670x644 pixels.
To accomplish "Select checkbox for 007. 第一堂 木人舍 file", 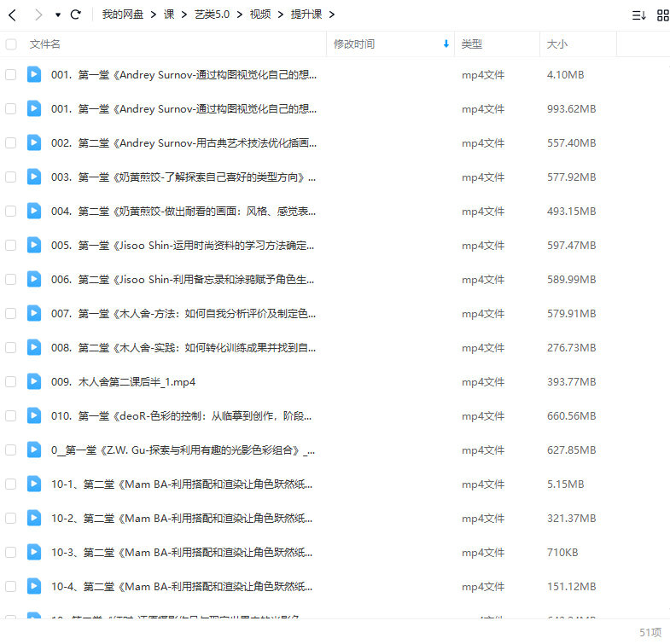I will click(11, 313).
